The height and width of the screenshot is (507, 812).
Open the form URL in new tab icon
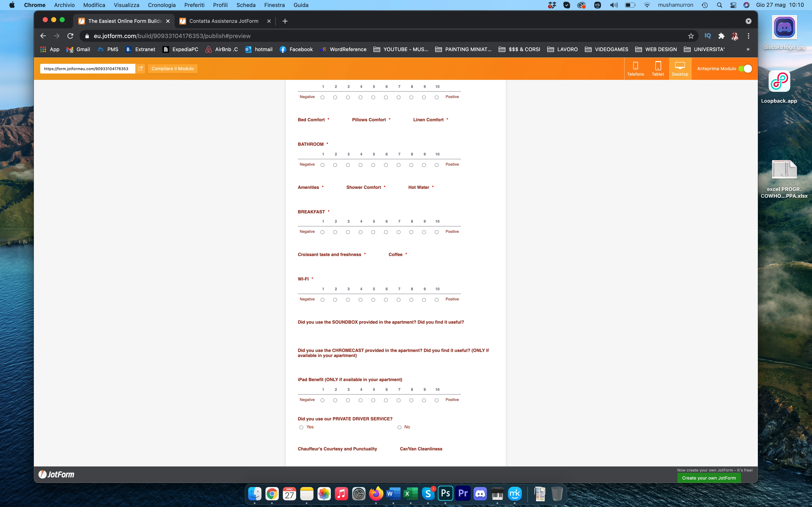tap(141, 68)
